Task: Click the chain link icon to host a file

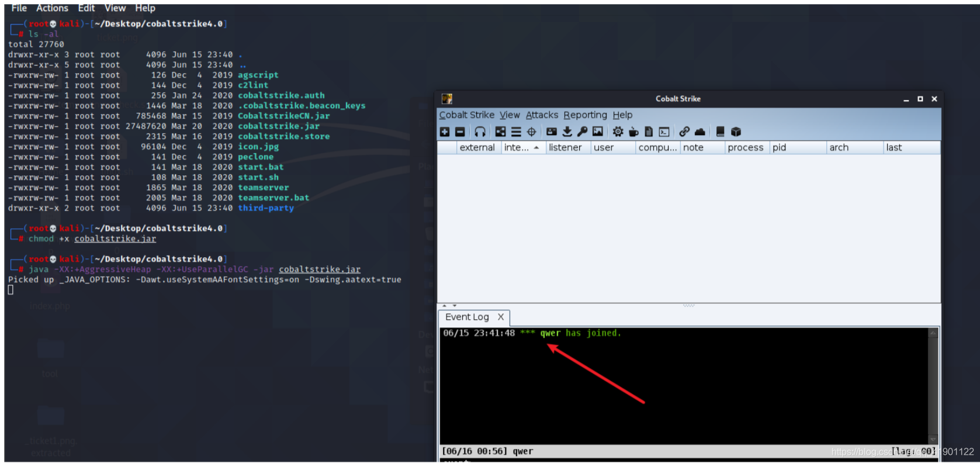Action: point(684,132)
